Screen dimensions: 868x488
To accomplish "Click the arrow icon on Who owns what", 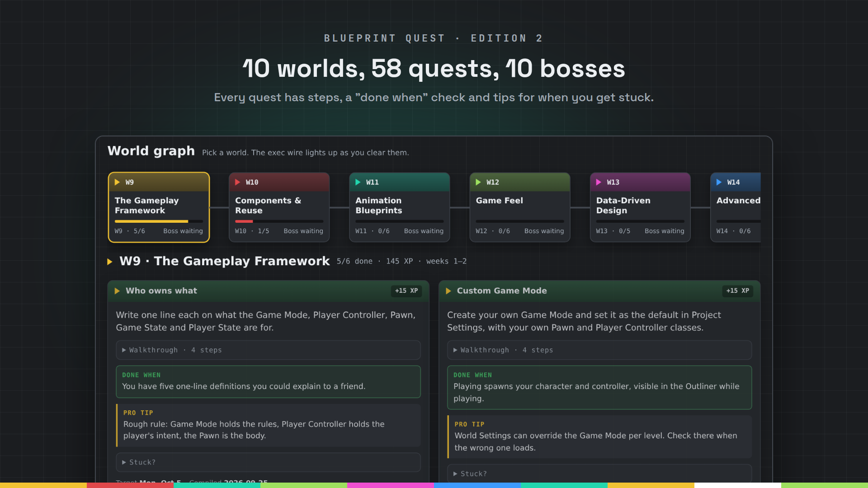I will pos(117,291).
